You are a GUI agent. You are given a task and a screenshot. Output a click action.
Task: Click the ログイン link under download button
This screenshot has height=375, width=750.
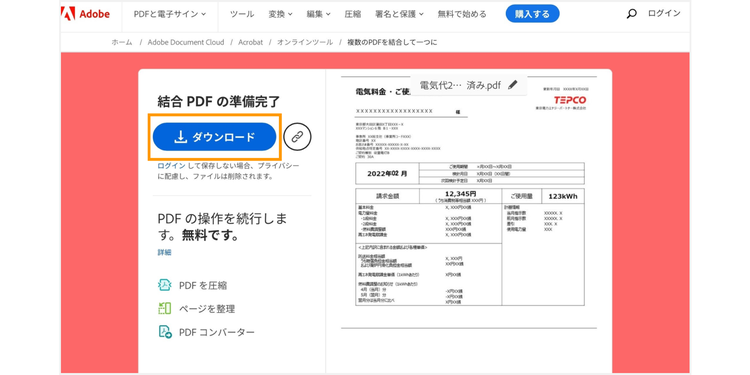(x=172, y=166)
